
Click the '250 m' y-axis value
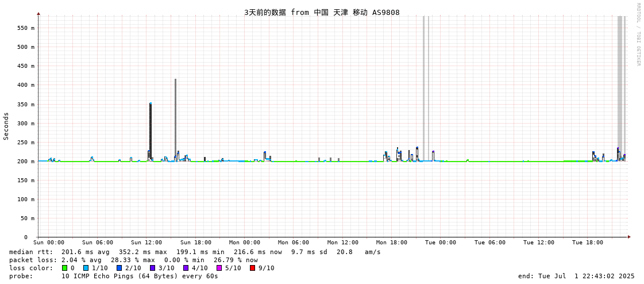[26, 143]
